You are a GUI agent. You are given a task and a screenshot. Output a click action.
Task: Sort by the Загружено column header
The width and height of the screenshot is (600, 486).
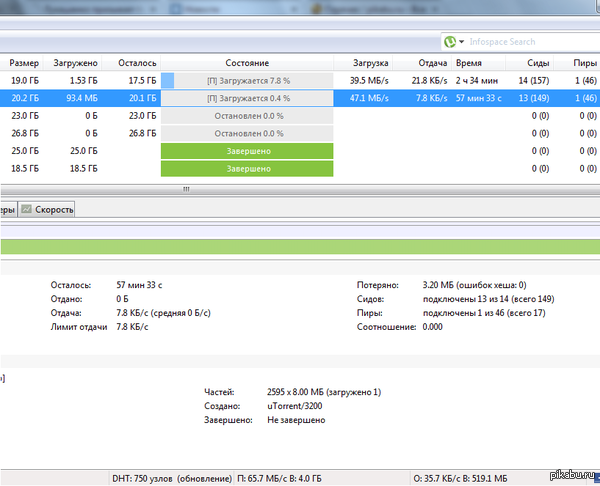(x=77, y=62)
